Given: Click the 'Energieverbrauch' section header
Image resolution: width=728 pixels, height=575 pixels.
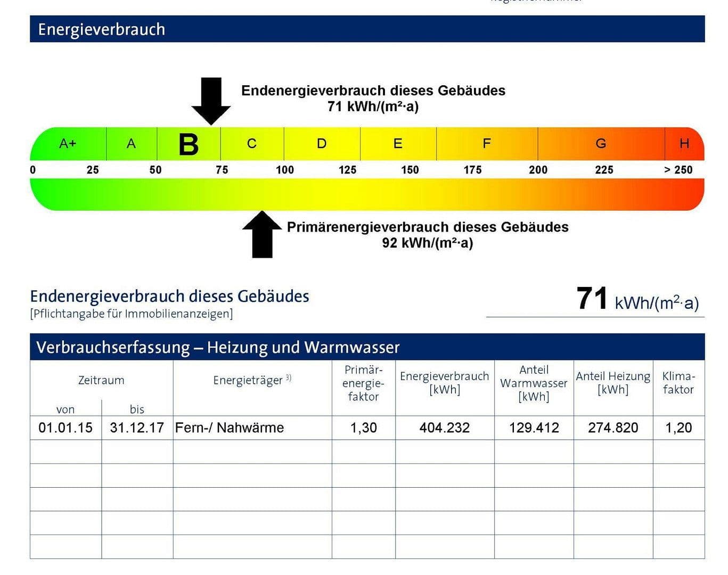Looking at the screenshot, I should (367, 29).
